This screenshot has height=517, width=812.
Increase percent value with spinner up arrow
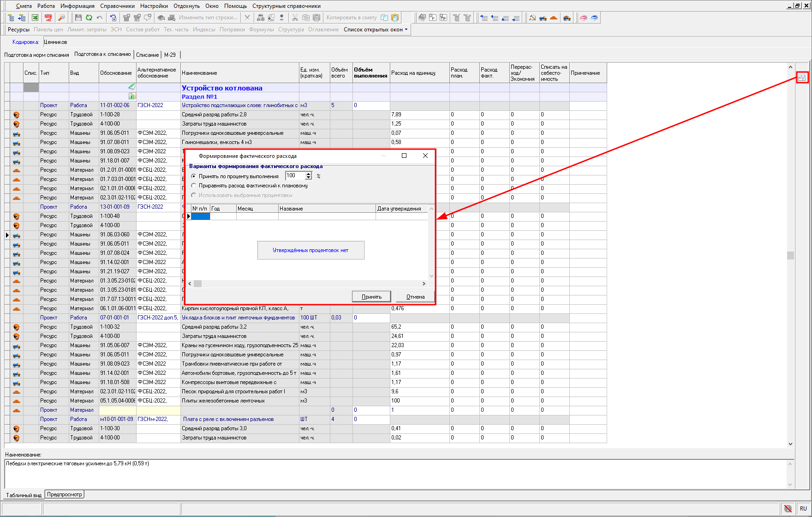click(309, 174)
